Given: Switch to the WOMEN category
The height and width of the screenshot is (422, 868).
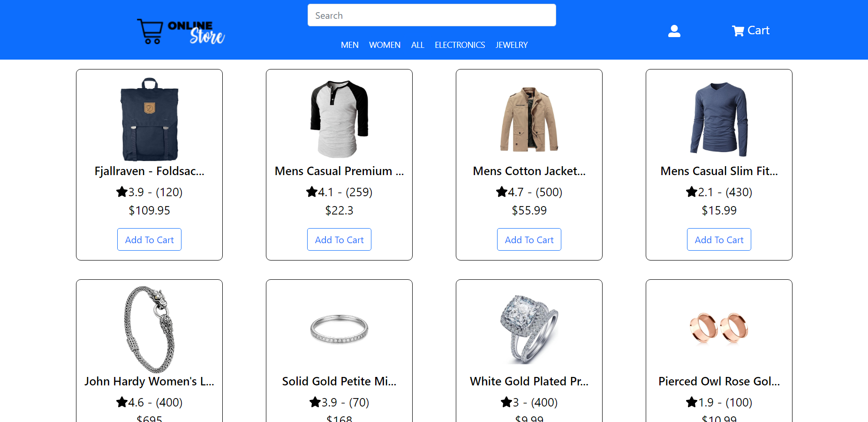Looking at the screenshot, I should point(385,45).
